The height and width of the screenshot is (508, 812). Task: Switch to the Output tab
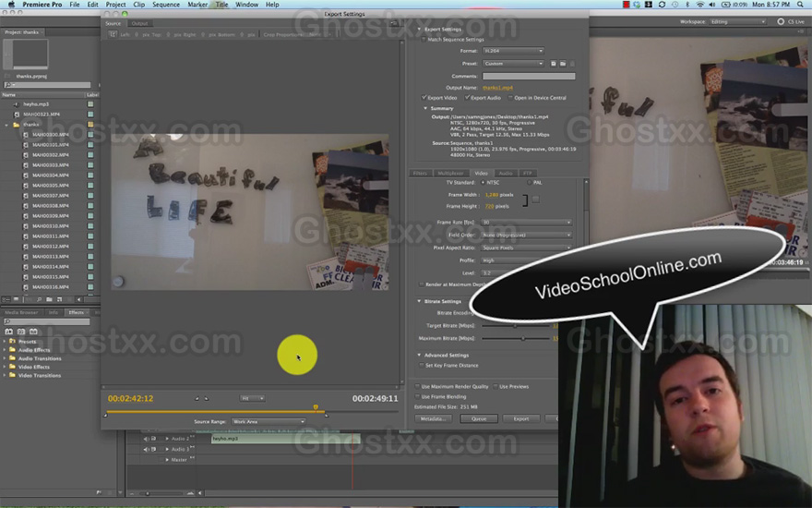click(x=139, y=23)
